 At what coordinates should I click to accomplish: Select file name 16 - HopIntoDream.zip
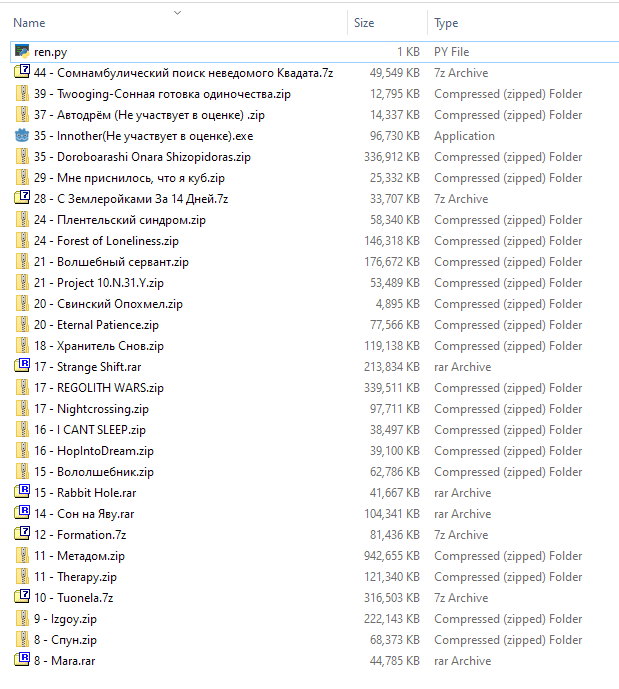click(x=94, y=451)
